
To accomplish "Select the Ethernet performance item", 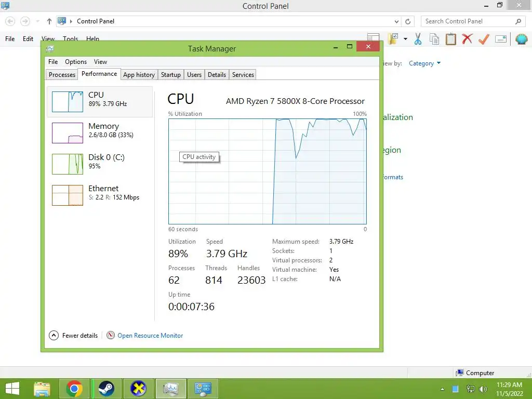I will 100,195.
